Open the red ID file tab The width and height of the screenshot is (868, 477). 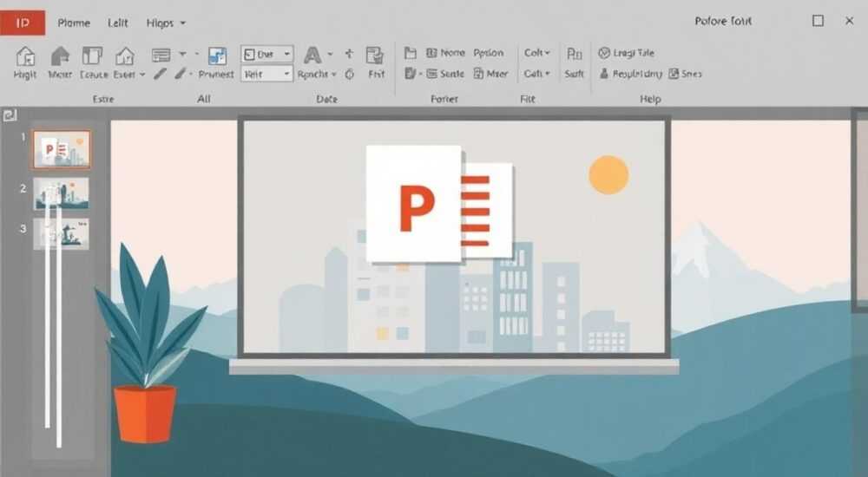23,23
